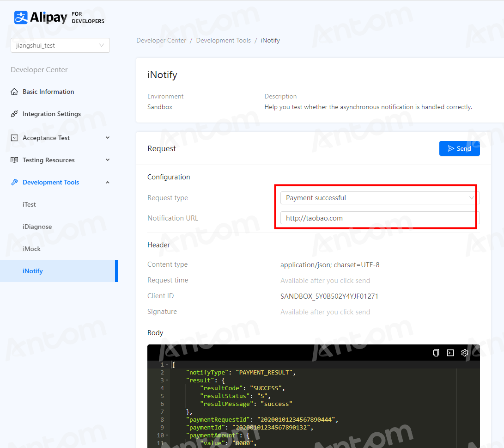Open Basic Information in the sidebar
The width and height of the screenshot is (504, 448).
[x=48, y=92]
